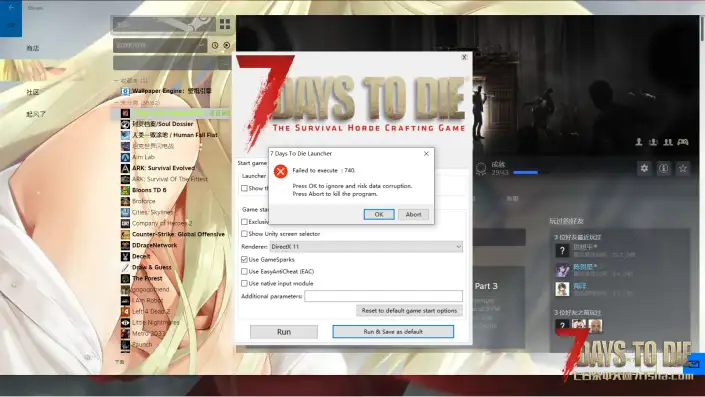705x397 pixels.
Task: Click the controller support icon
Action: pos(683,142)
